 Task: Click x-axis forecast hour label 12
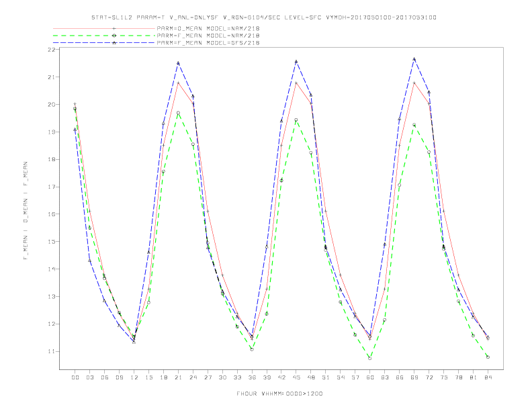coord(134,377)
